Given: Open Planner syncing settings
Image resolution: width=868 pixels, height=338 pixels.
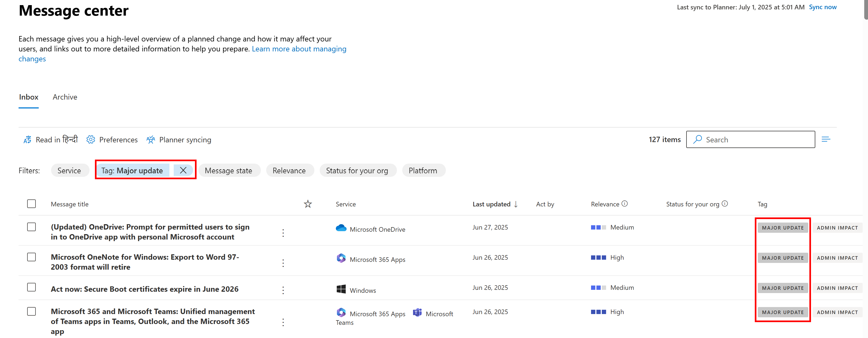Looking at the screenshot, I should 179,140.
